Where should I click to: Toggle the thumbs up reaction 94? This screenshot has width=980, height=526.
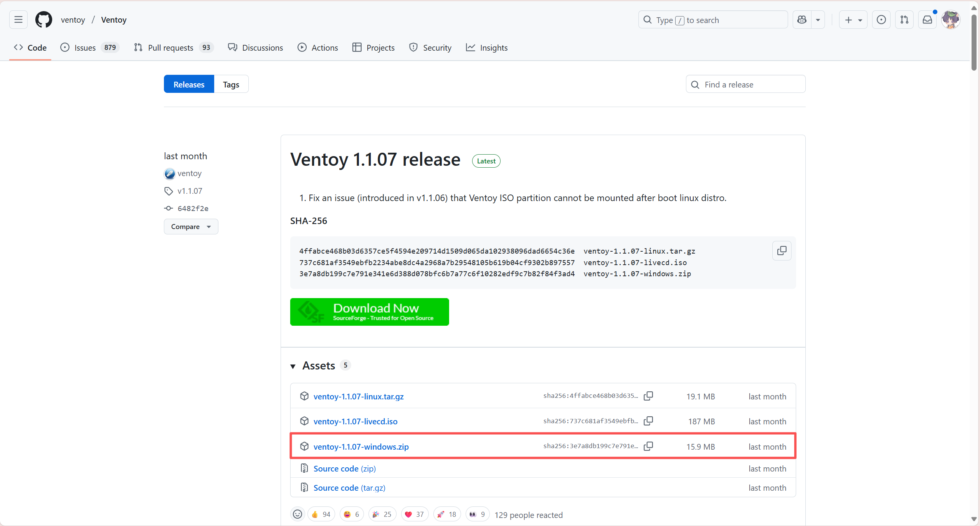coord(321,514)
